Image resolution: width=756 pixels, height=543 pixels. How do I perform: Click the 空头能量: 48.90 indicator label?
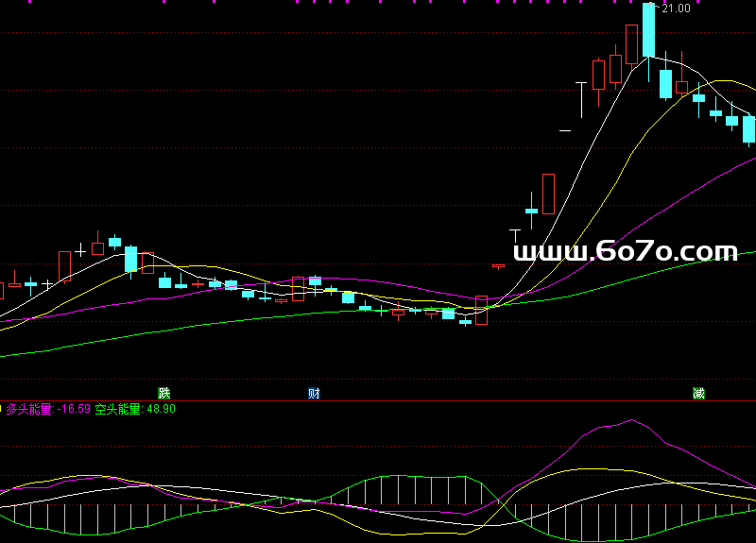click(135, 409)
